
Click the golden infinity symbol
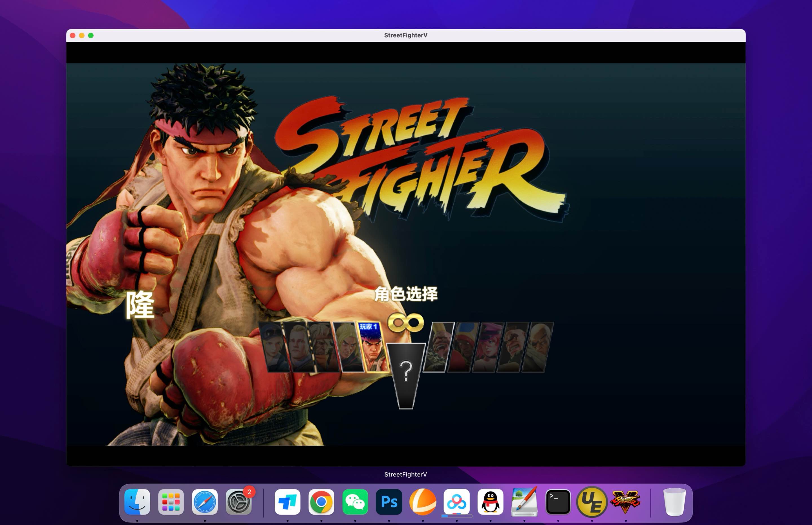pyautogui.click(x=406, y=323)
